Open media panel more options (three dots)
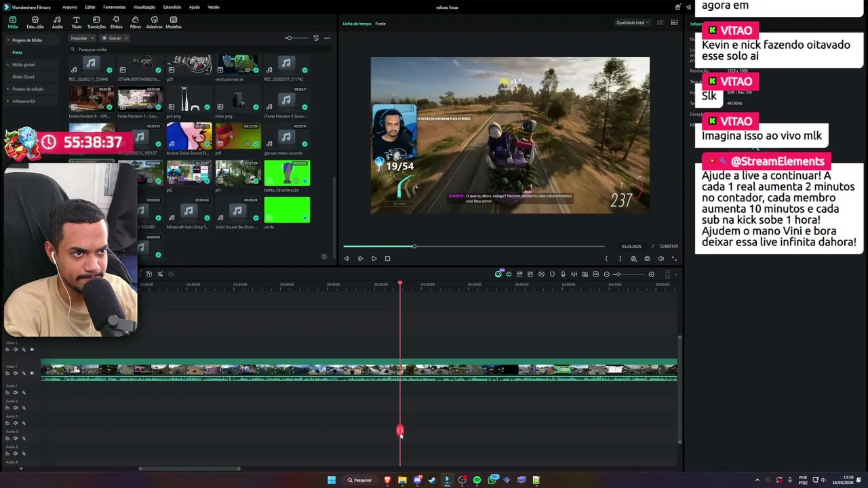The image size is (868, 488). pos(327,38)
